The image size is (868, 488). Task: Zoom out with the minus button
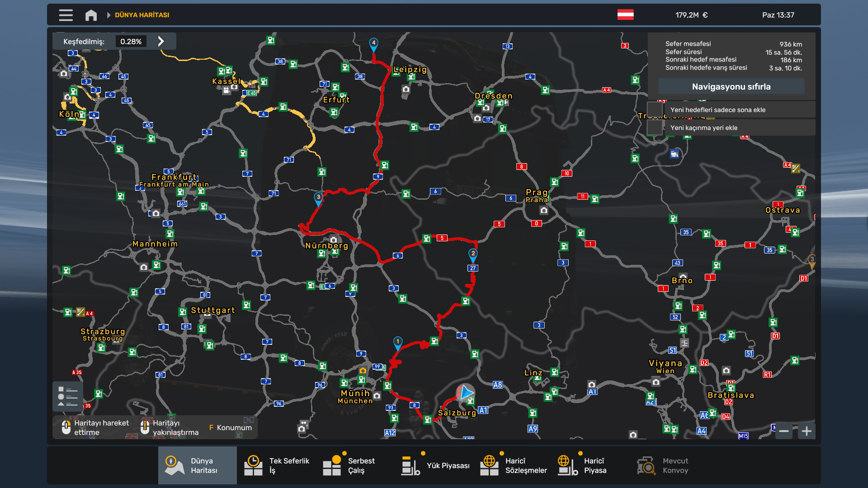click(784, 431)
